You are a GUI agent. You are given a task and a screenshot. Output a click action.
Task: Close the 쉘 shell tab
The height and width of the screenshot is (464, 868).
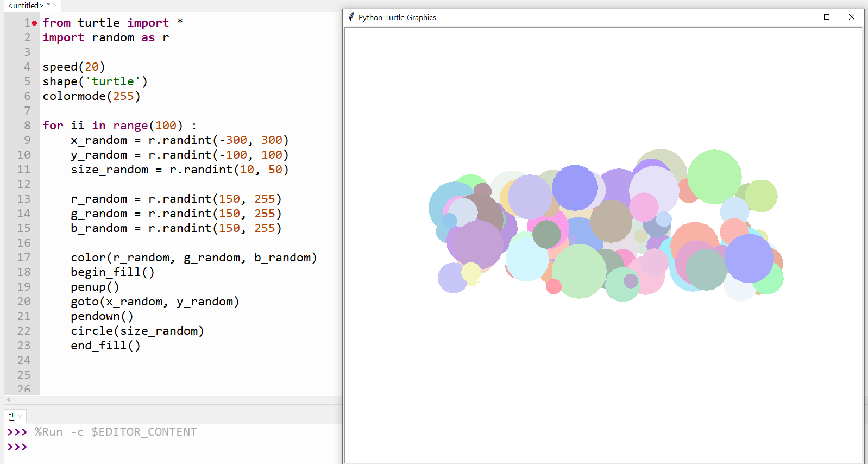coord(20,417)
